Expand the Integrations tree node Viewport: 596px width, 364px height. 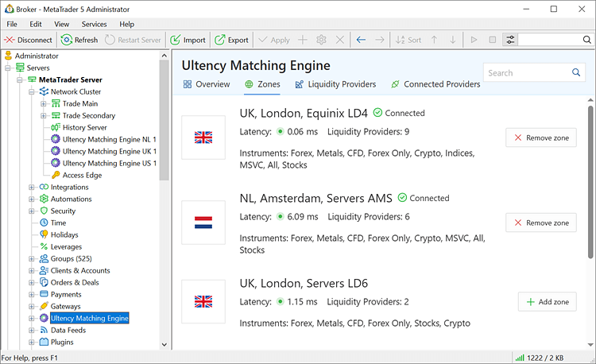click(33, 188)
